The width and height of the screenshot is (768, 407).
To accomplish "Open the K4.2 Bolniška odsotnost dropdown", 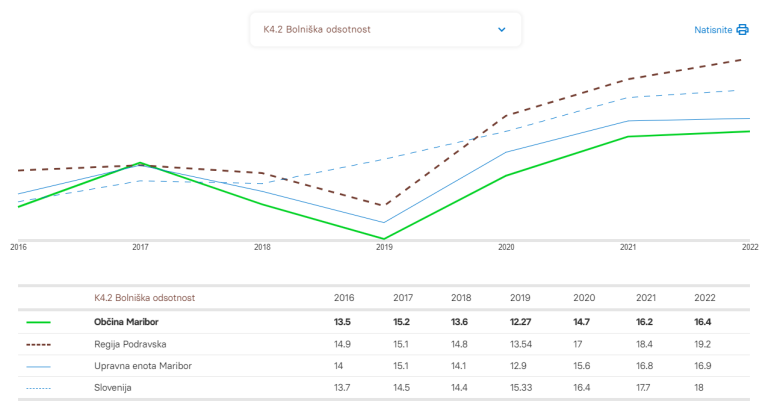I will point(385,30).
